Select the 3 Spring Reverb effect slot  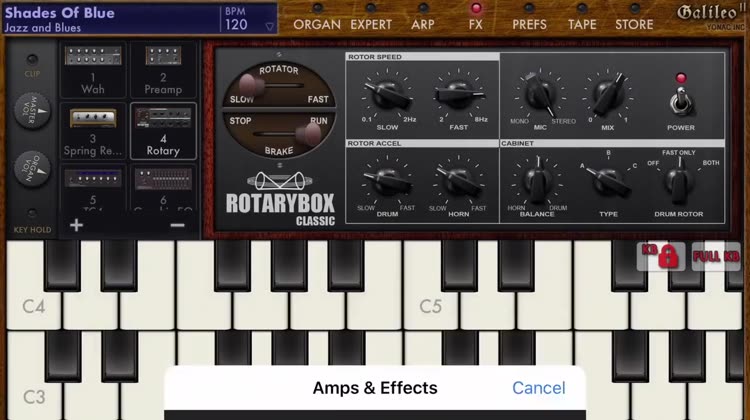click(x=93, y=132)
